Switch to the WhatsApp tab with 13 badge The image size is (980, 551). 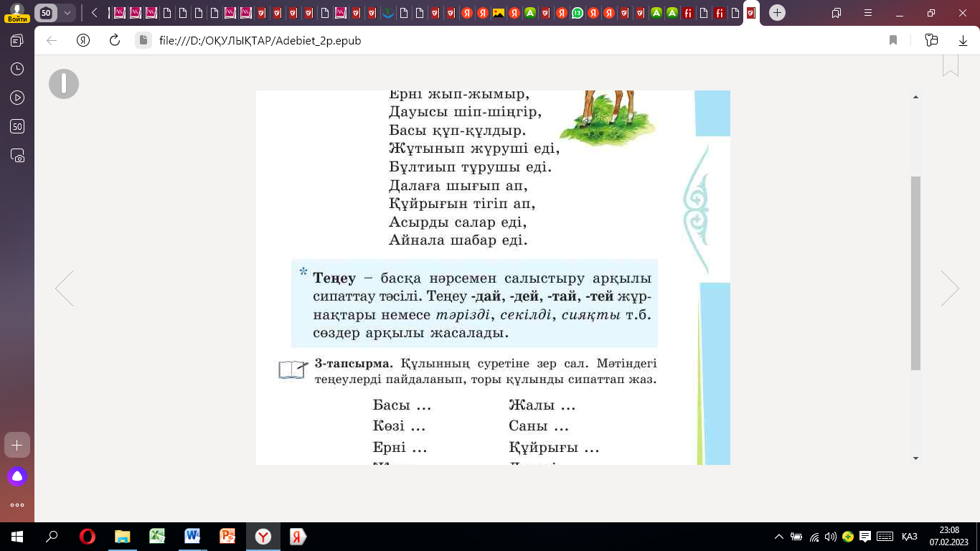(x=578, y=13)
